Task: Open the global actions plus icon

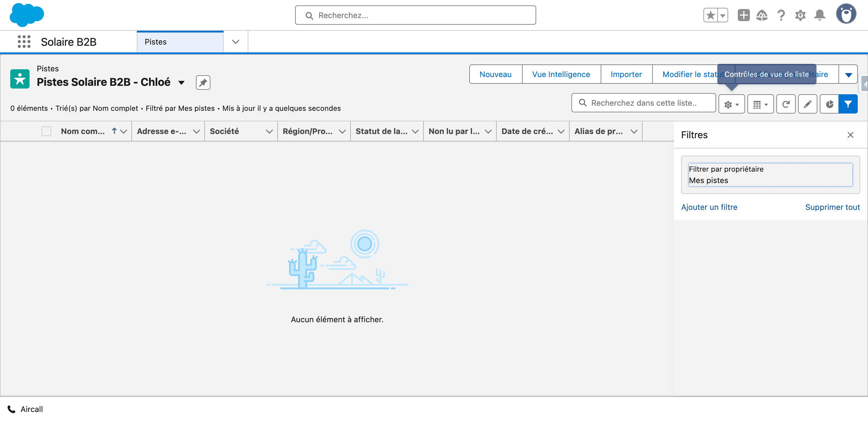Action: tap(743, 15)
